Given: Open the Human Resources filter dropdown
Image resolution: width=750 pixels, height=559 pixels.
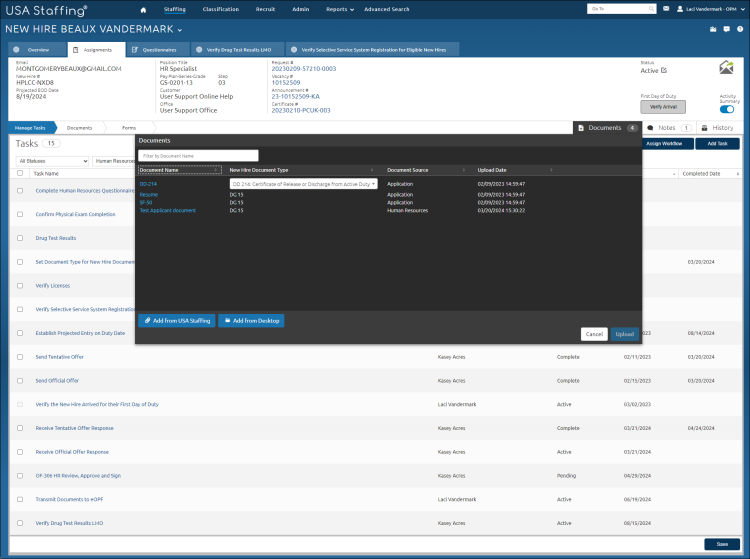Looking at the screenshot, I should coord(114,161).
